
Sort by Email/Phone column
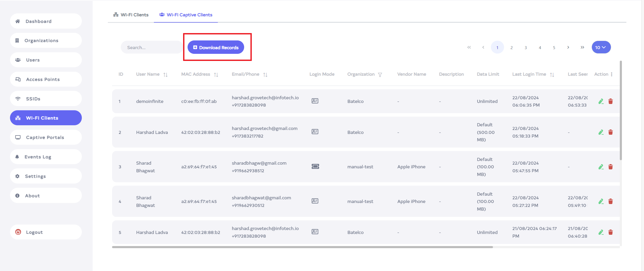coord(265,75)
